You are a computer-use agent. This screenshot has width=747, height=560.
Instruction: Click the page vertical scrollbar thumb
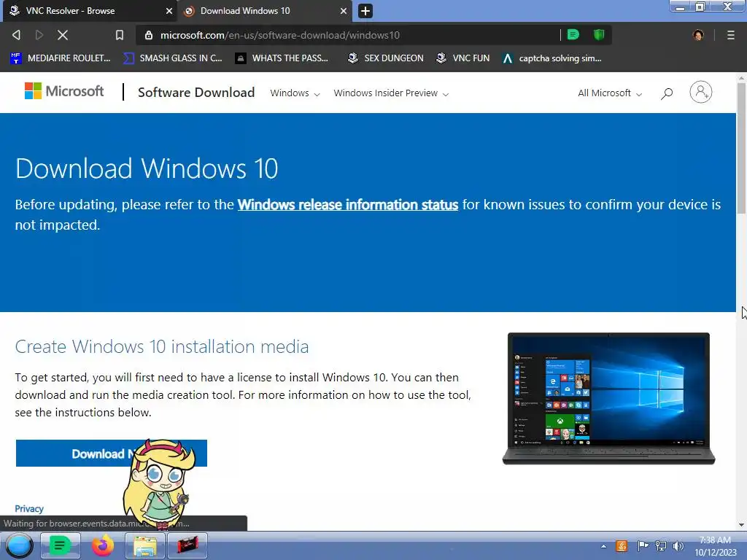point(741,147)
